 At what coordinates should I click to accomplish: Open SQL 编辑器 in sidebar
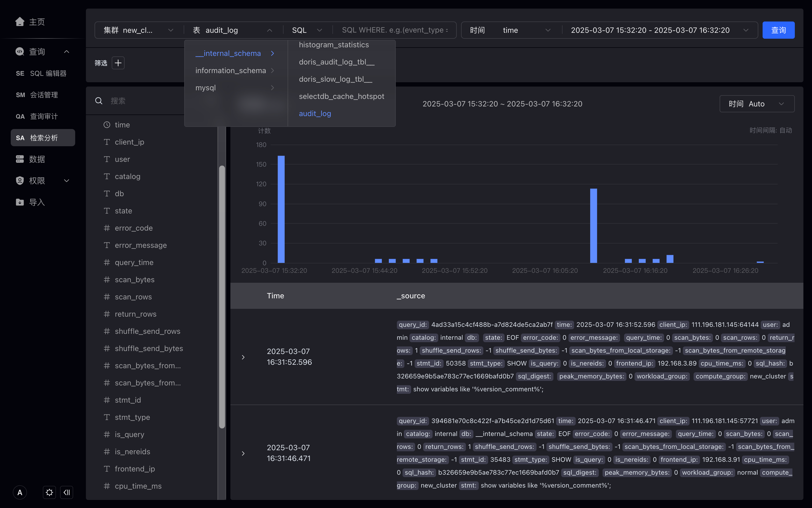[x=43, y=73]
